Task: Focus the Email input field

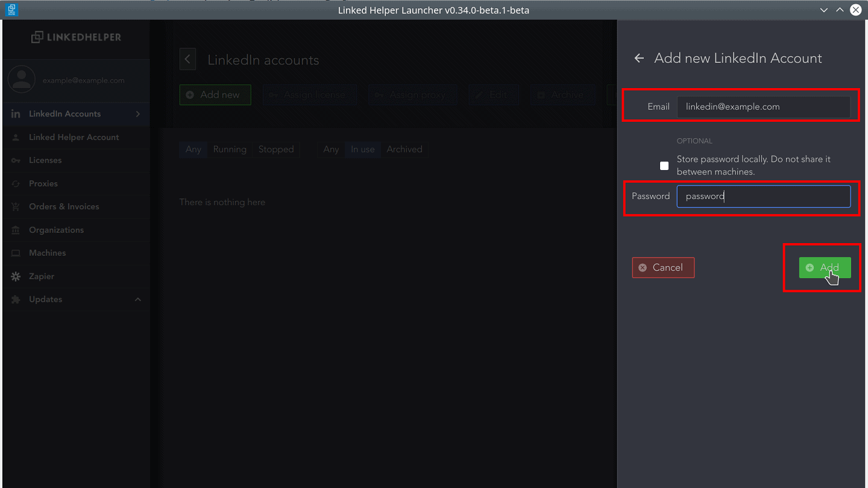Action: 764,107
